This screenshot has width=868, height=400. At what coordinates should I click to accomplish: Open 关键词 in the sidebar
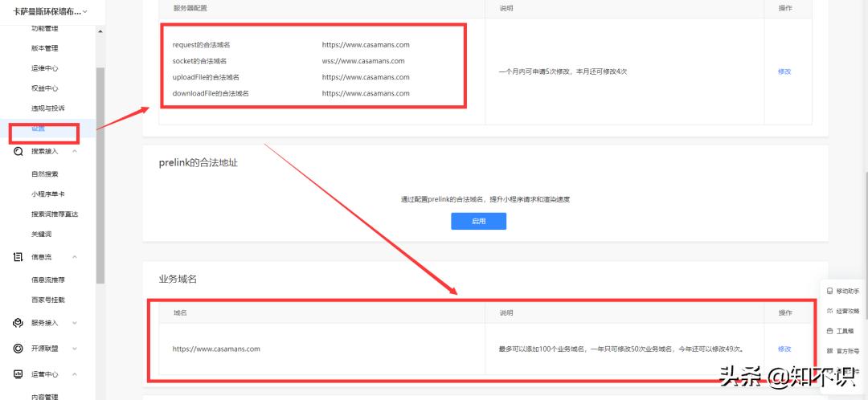tap(42, 234)
